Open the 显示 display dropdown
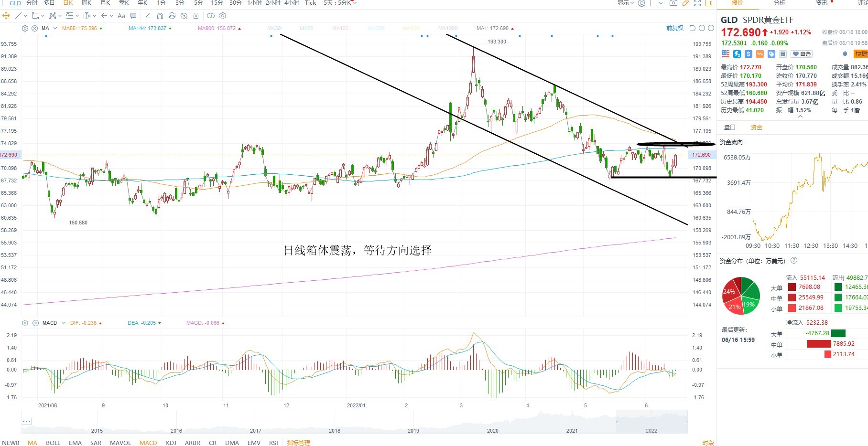This screenshot has width=868, height=446. coord(625,3)
